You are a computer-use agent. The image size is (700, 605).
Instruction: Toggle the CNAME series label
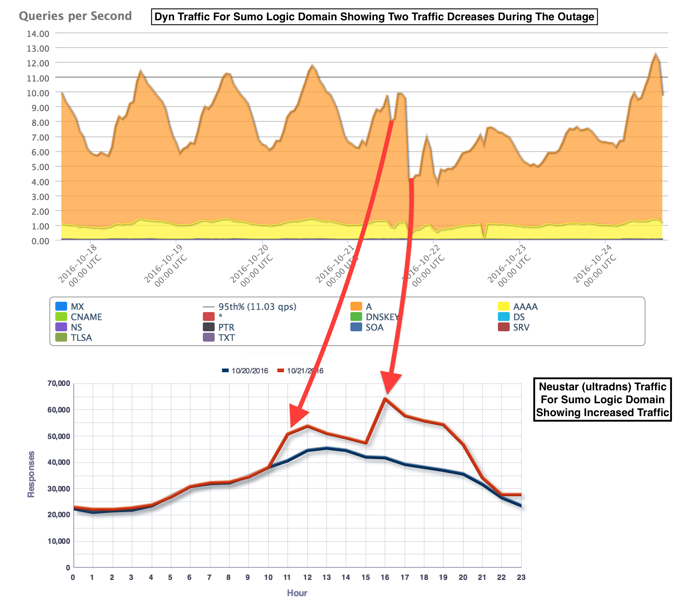click(86, 317)
